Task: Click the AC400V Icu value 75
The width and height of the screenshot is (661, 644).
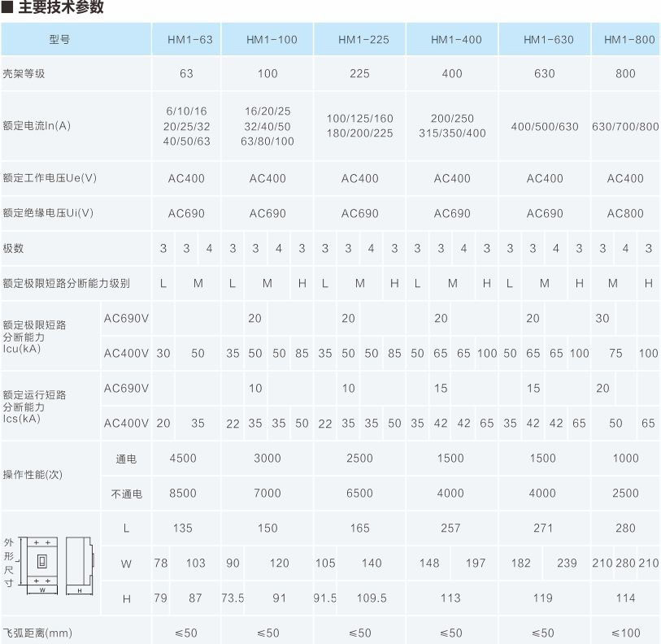Action: [x=615, y=354]
